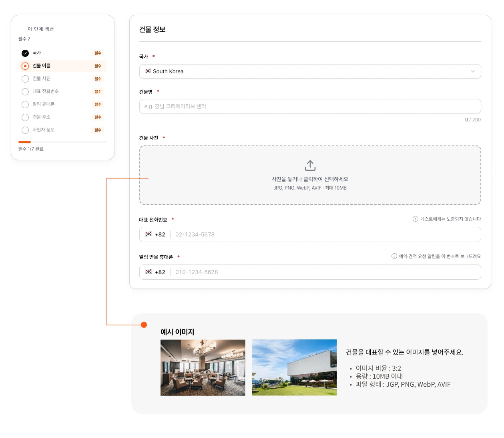This screenshot has height=438, width=504.
Task: Go to 대표 전화번호 in the section list
Action: point(63,91)
